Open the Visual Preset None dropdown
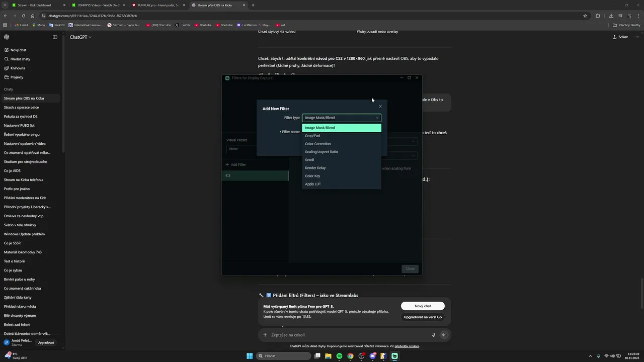The height and width of the screenshot is (362, 644). [x=242, y=149]
